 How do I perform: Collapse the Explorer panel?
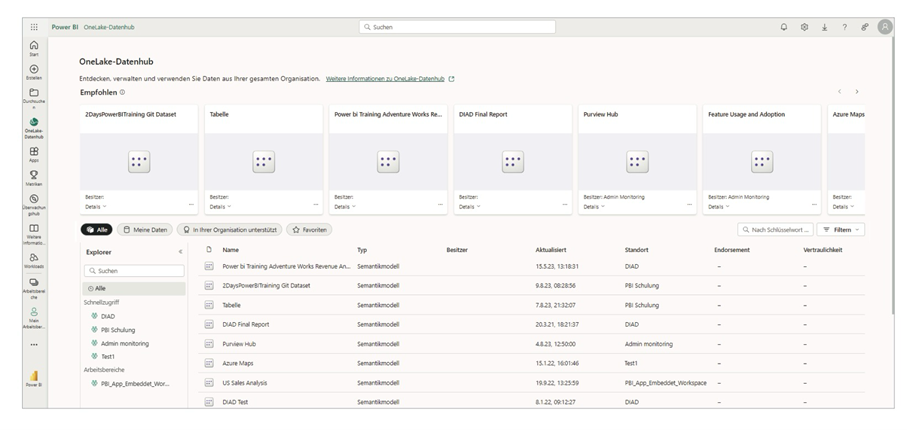(180, 252)
